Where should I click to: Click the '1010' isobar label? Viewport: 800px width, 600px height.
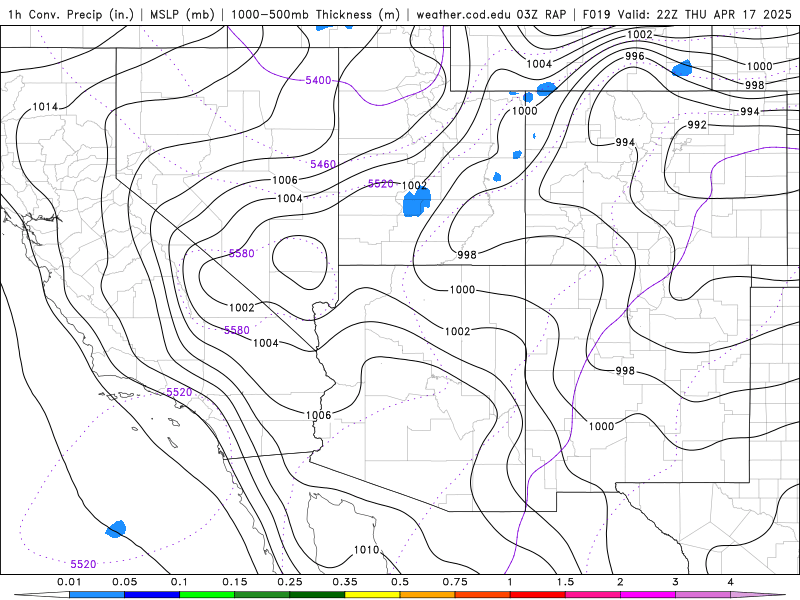366,549
